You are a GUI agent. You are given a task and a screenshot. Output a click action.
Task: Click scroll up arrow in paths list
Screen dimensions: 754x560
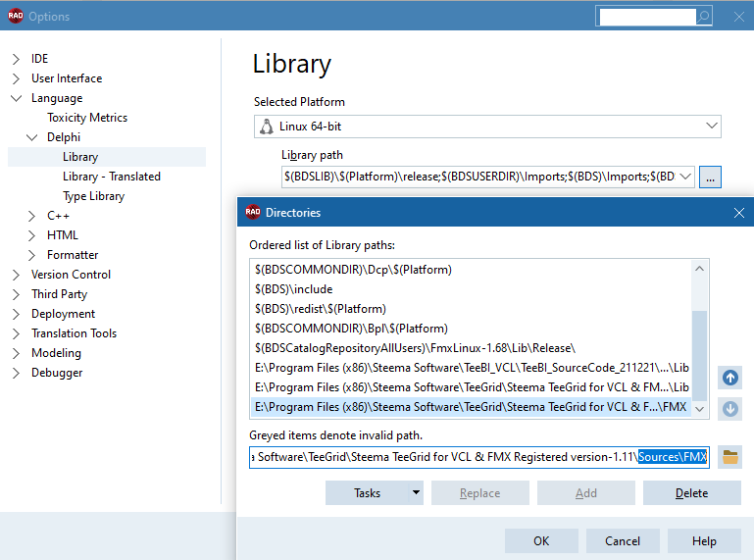click(x=700, y=269)
